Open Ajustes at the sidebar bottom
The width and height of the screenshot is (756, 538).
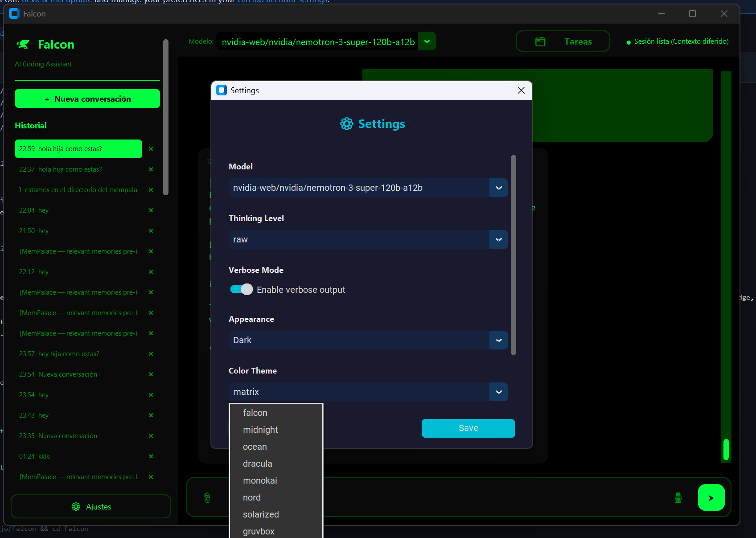click(x=91, y=507)
